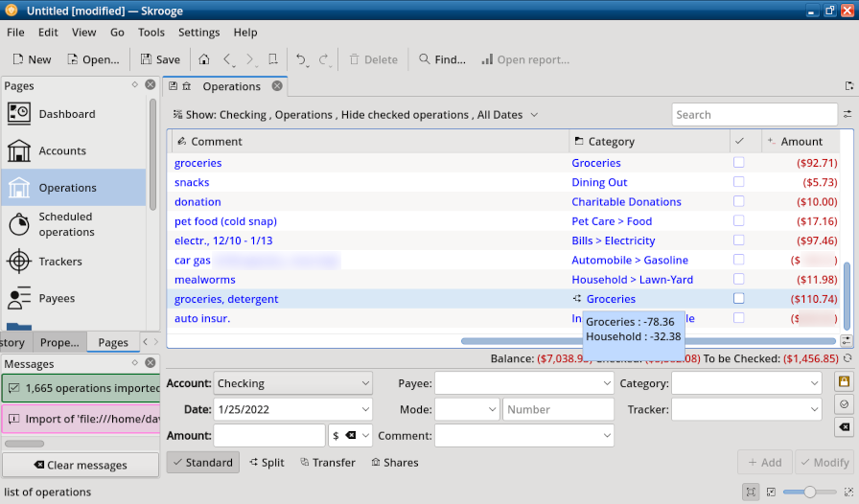
Task: Open the Scheduled operations page
Action: pyautogui.click(x=65, y=224)
